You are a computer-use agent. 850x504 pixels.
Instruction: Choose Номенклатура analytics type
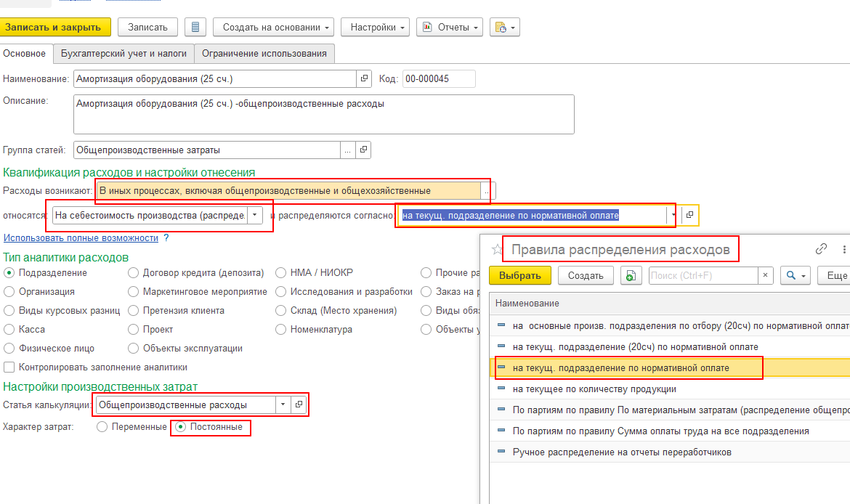point(281,330)
